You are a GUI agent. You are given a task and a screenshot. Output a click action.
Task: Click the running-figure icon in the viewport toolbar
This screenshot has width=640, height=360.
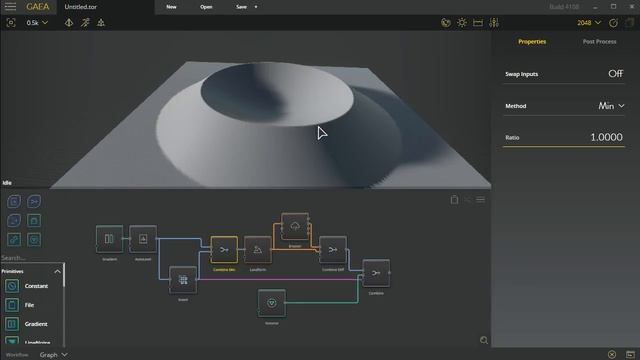(x=85, y=23)
